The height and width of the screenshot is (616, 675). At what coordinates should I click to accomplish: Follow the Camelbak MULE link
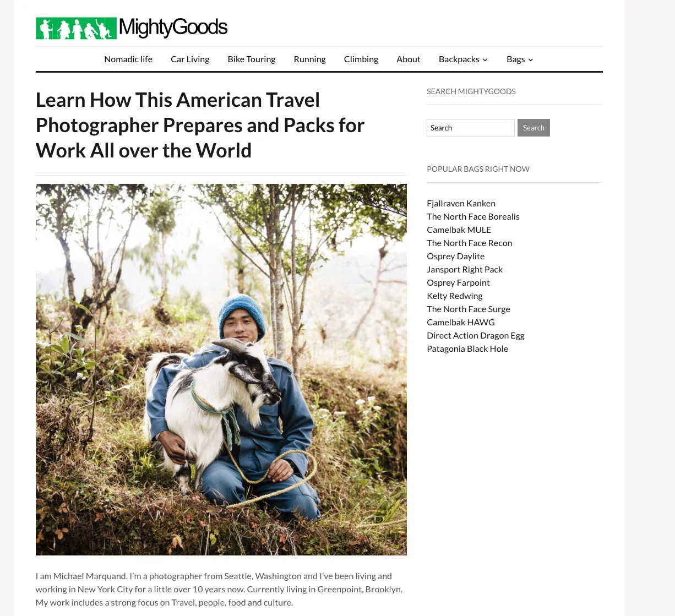point(459,230)
